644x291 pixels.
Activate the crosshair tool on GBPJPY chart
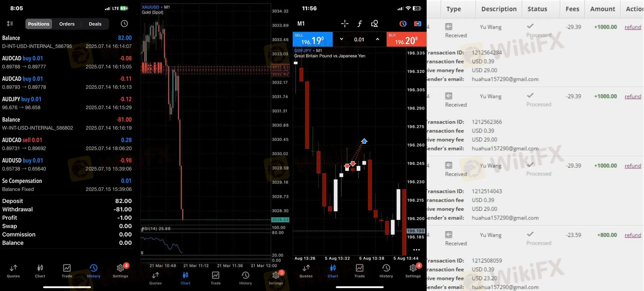[x=345, y=24]
